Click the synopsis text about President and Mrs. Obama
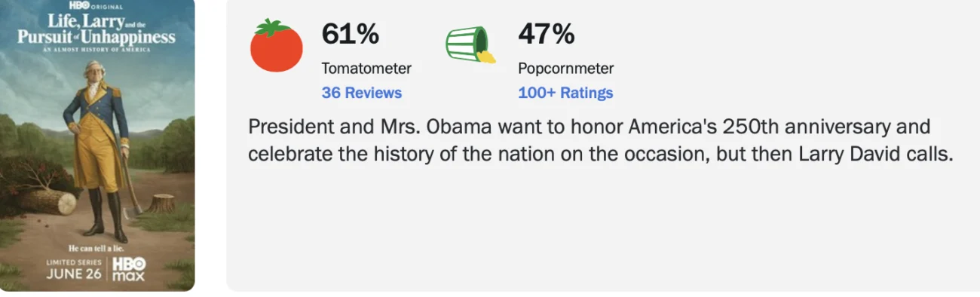980x297 pixels. [x=601, y=140]
